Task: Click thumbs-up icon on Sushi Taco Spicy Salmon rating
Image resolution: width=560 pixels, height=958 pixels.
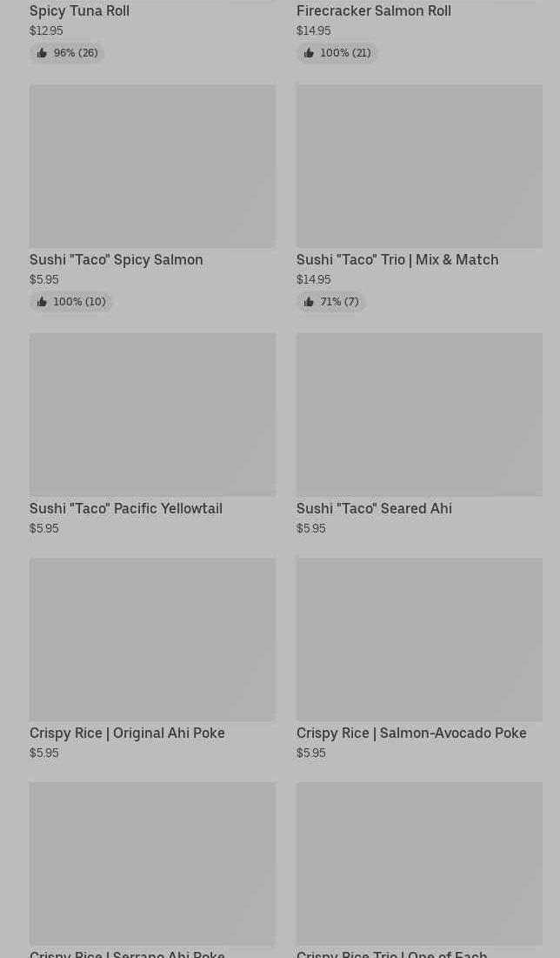Action: [x=42, y=302]
